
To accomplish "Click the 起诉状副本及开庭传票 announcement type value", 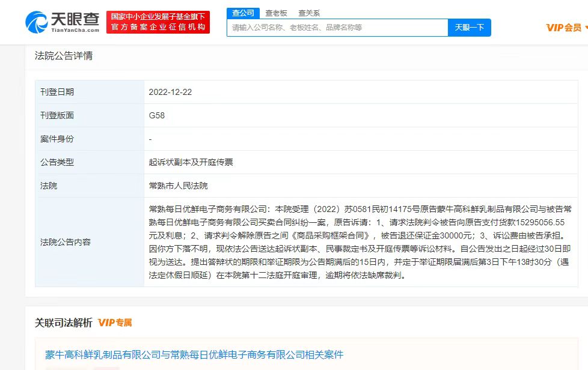I will pyautogui.click(x=191, y=162).
